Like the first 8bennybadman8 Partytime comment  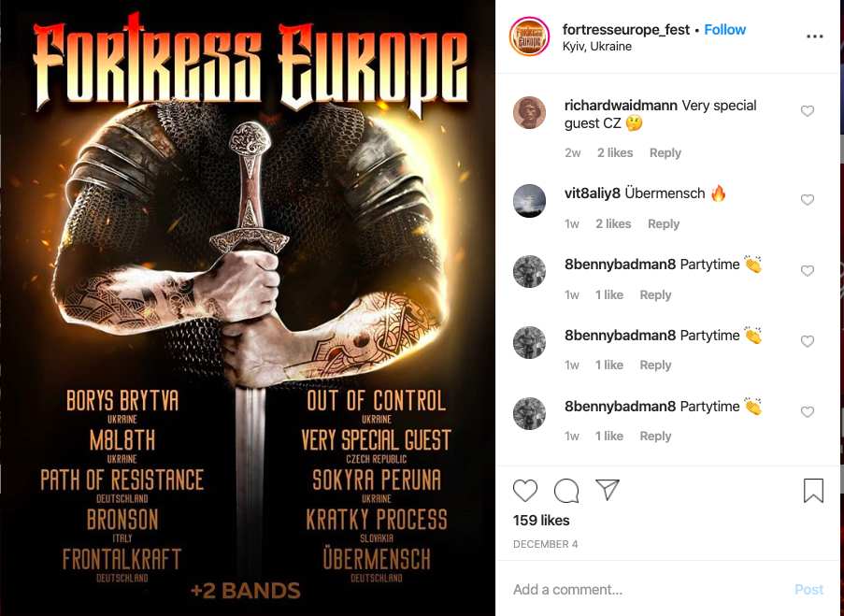pyautogui.click(x=807, y=271)
